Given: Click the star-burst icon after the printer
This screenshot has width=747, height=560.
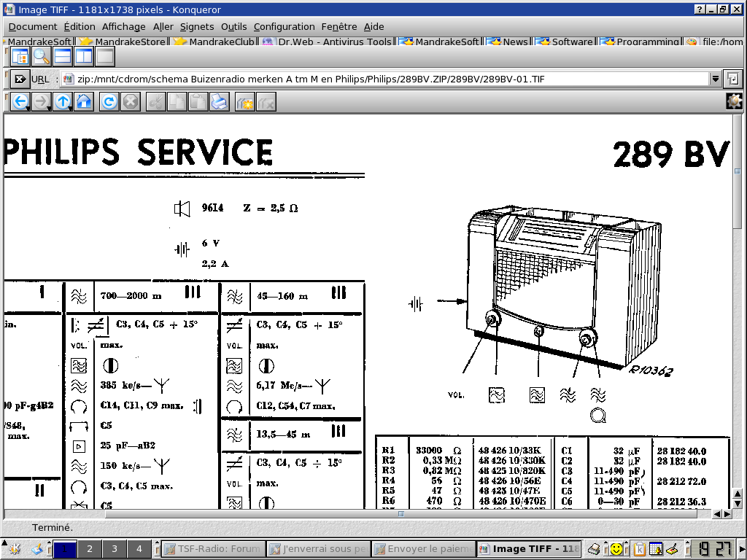Looking at the screenshot, I should point(245,101).
